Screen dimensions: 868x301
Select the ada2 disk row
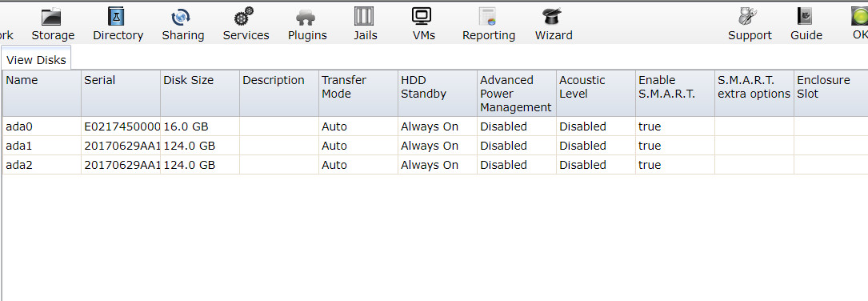pyautogui.click(x=435, y=165)
